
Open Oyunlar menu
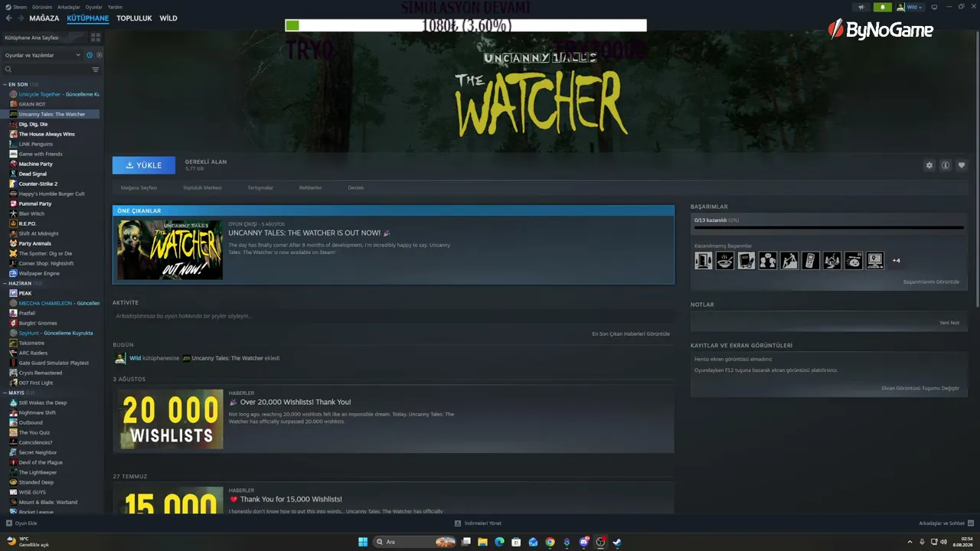94,7
